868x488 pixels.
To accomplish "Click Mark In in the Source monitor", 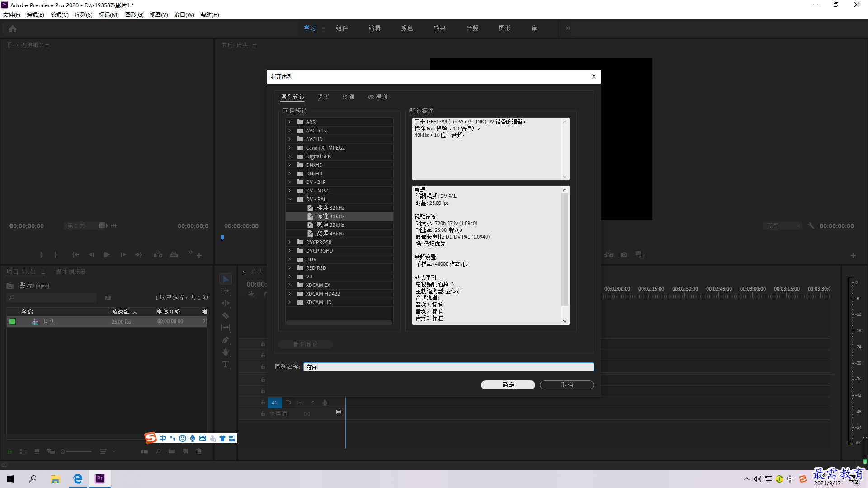I will coord(41,255).
